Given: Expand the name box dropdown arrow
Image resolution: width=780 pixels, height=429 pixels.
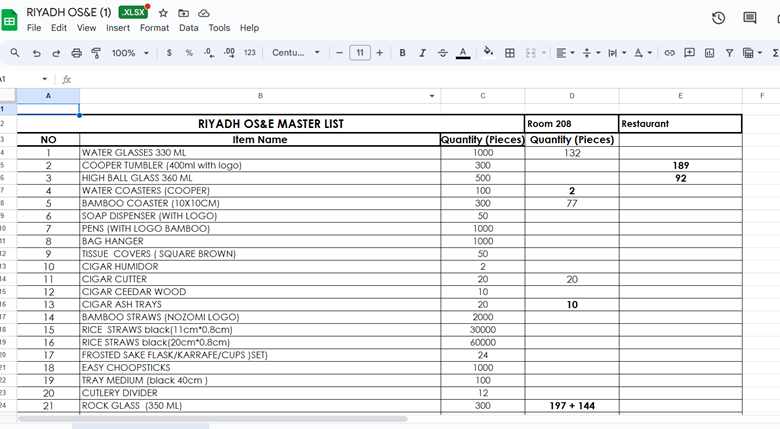Looking at the screenshot, I should click(44, 79).
